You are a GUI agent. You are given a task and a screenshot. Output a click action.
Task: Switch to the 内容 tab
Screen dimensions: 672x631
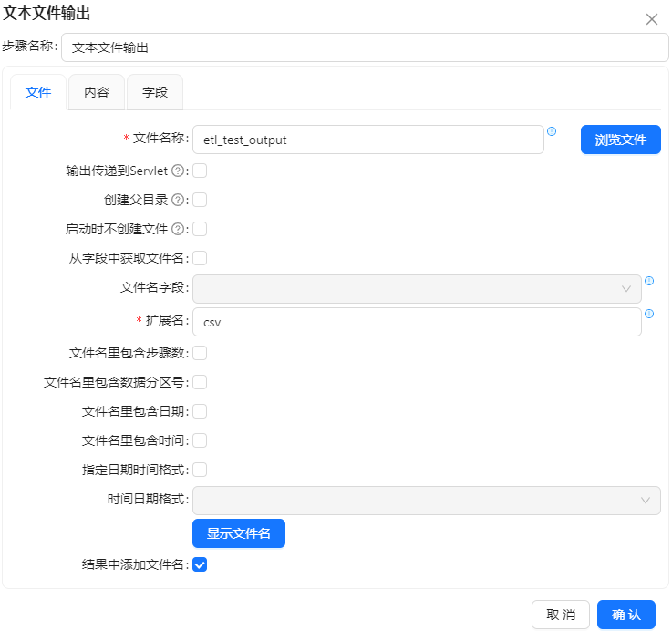click(97, 92)
